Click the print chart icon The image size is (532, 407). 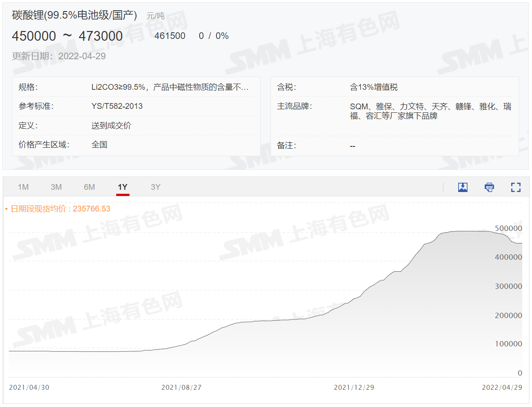pyautogui.click(x=489, y=187)
